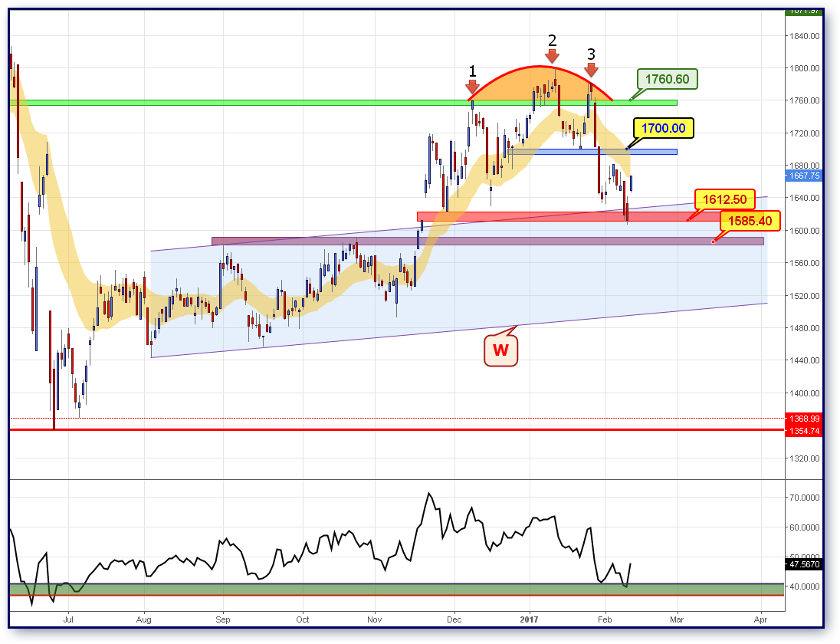Click the 1400.00 price axis label
This screenshot has height=644, width=840.
pos(804,393)
